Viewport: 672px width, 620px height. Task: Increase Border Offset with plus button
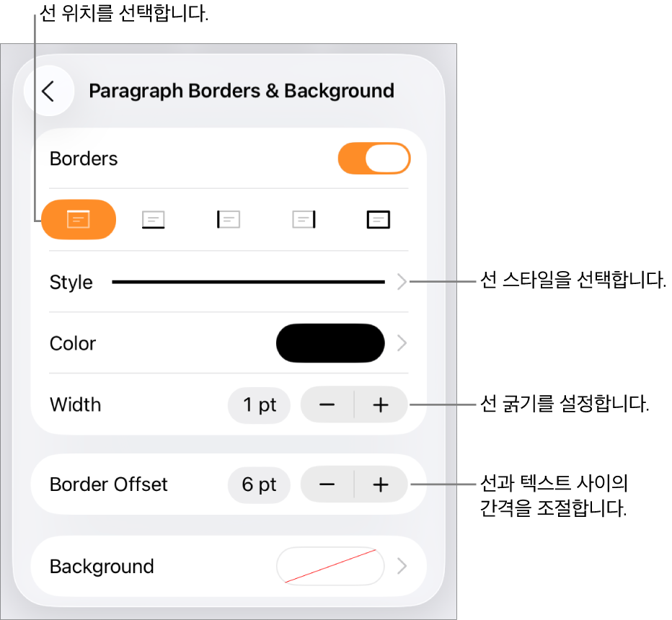click(381, 484)
